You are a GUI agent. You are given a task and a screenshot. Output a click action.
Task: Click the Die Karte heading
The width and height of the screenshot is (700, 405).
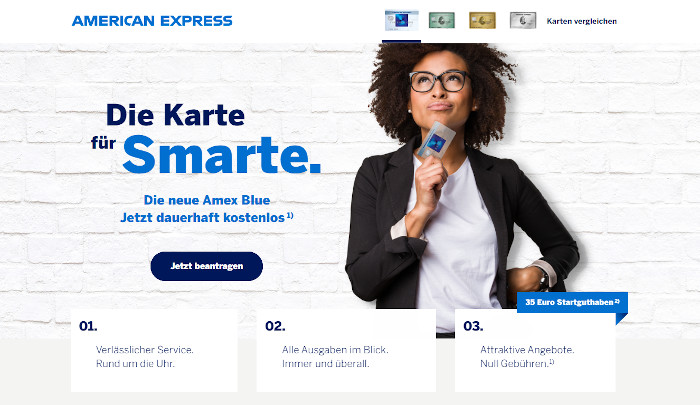point(175,115)
